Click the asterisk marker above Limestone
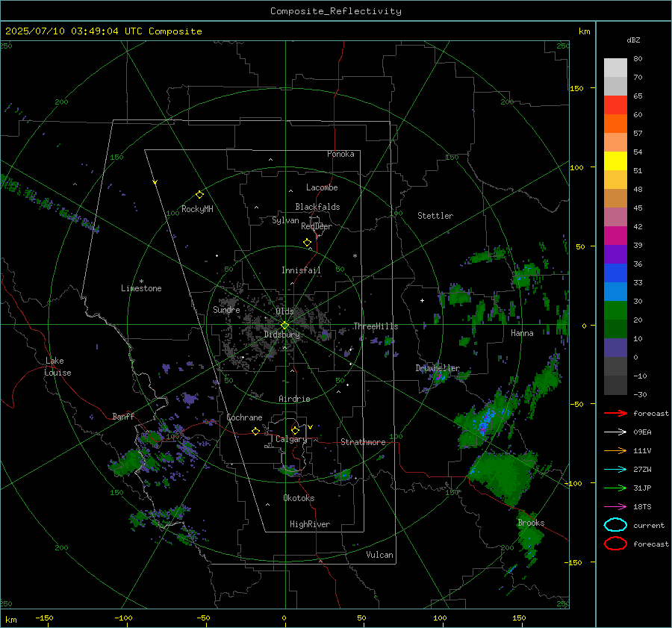The width and height of the screenshot is (672, 628). 141,282
